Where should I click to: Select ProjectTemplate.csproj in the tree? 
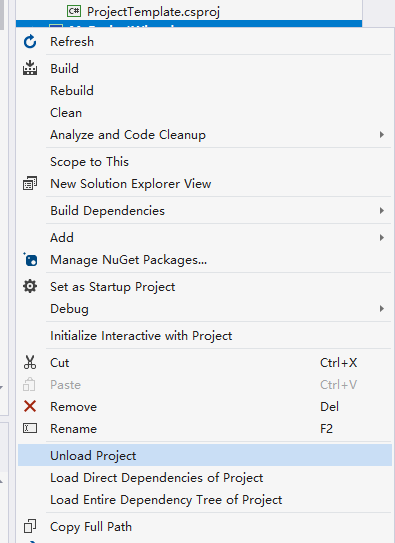pos(153,11)
